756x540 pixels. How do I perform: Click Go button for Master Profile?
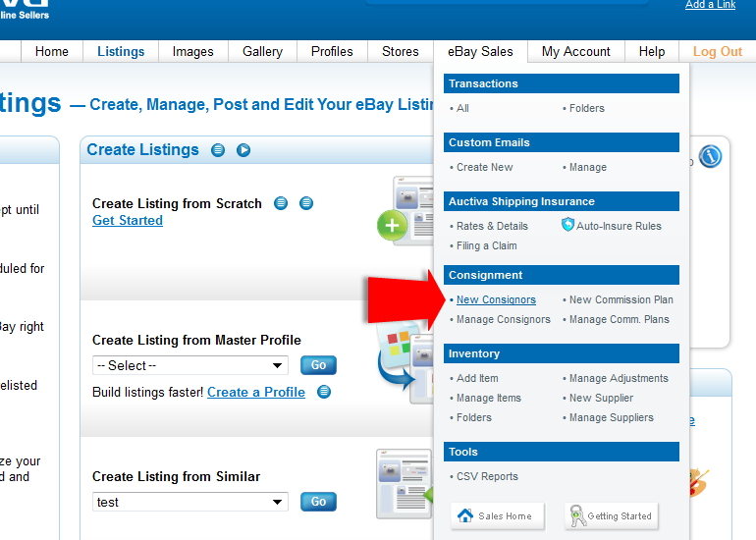[318, 365]
